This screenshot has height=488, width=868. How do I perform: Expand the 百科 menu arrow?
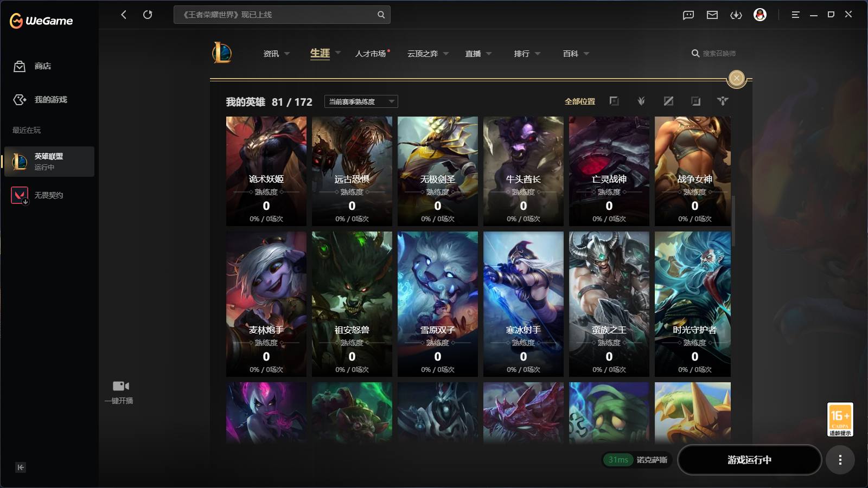(x=586, y=54)
